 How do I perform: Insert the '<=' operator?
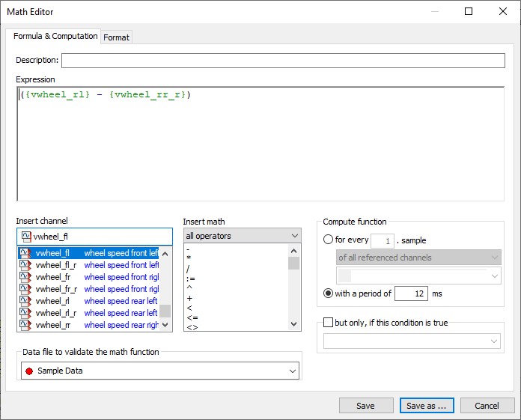192,317
